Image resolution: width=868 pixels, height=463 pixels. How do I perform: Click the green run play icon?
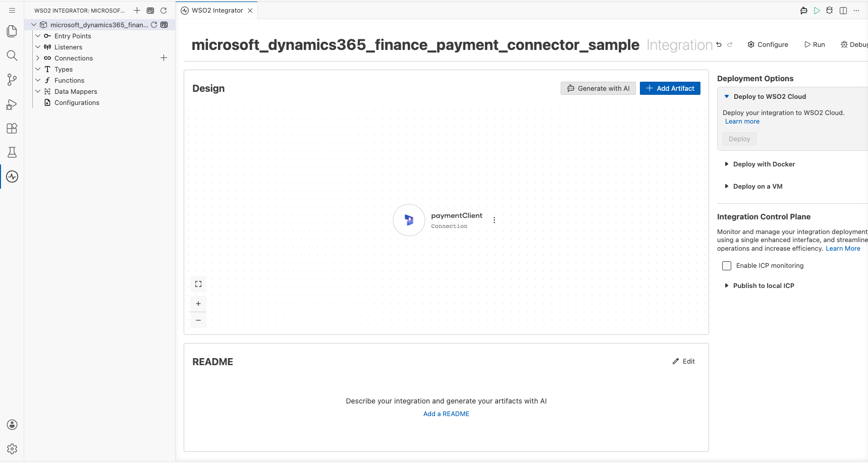point(817,11)
